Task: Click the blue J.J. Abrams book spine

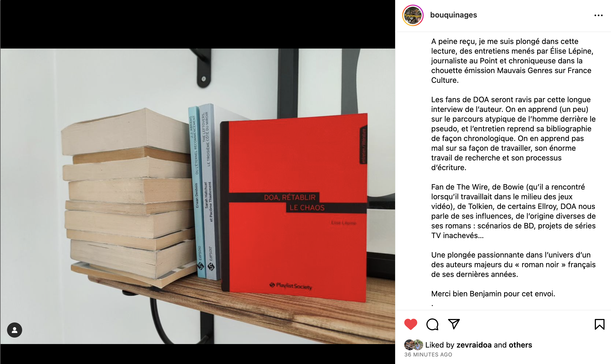Action: pyautogui.click(x=196, y=192)
